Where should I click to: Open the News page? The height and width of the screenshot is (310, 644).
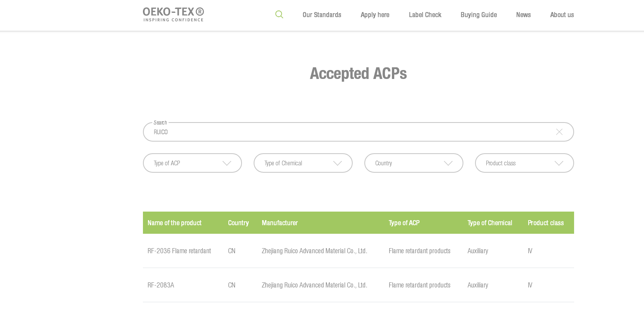point(523,15)
